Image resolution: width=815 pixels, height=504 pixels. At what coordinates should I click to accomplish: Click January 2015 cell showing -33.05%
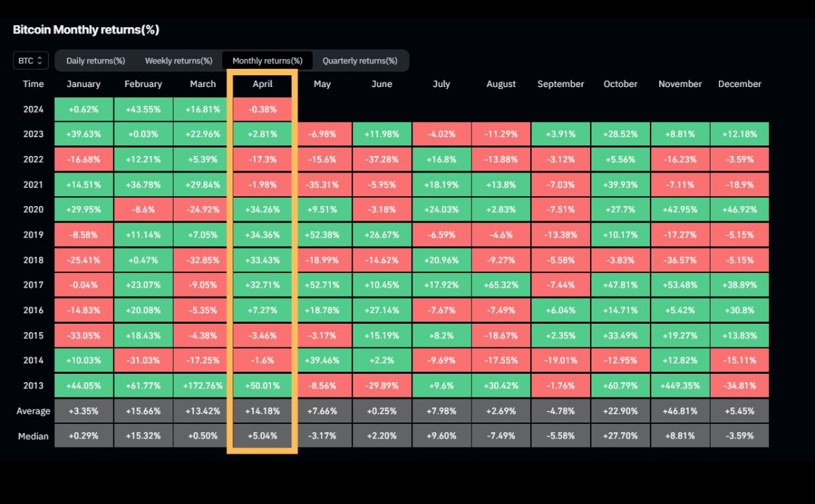tap(84, 335)
